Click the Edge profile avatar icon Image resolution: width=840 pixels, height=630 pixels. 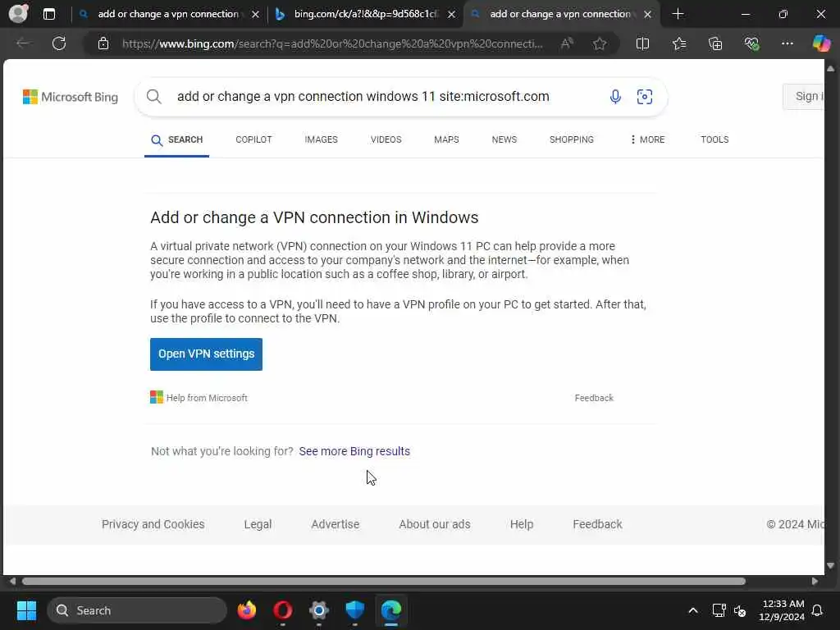[18, 13]
